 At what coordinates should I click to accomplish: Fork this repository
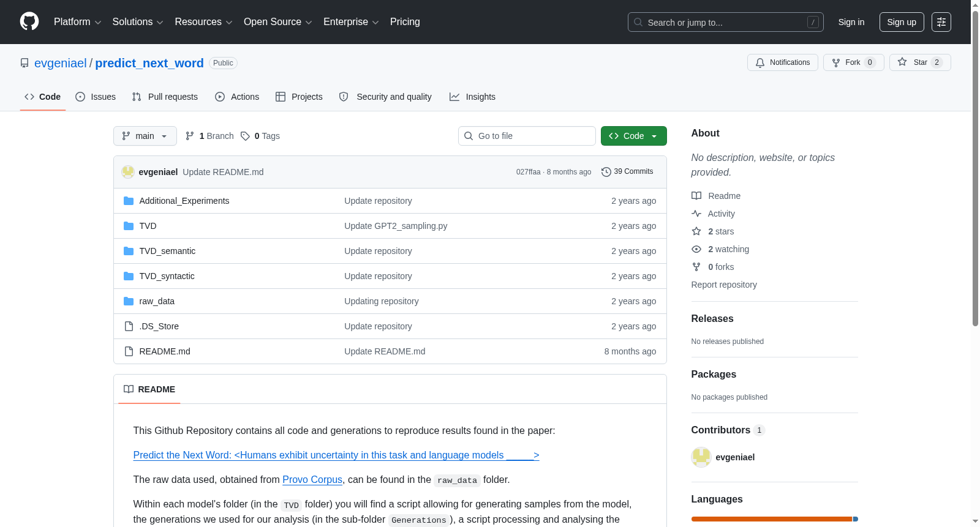tap(853, 62)
